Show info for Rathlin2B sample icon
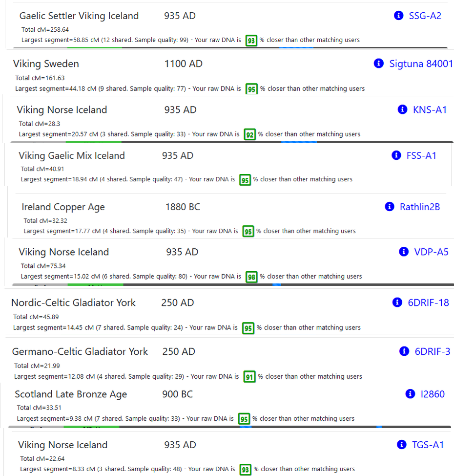 tap(390, 206)
